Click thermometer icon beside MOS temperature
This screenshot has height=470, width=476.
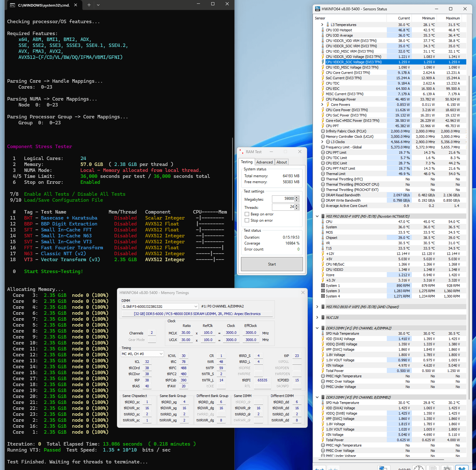coord(323,232)
